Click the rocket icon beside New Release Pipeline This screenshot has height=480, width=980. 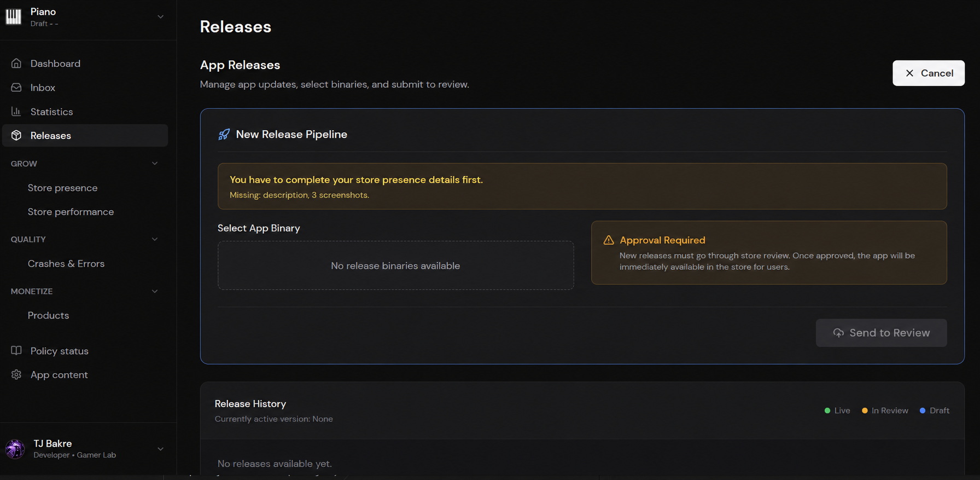point(224,135)
